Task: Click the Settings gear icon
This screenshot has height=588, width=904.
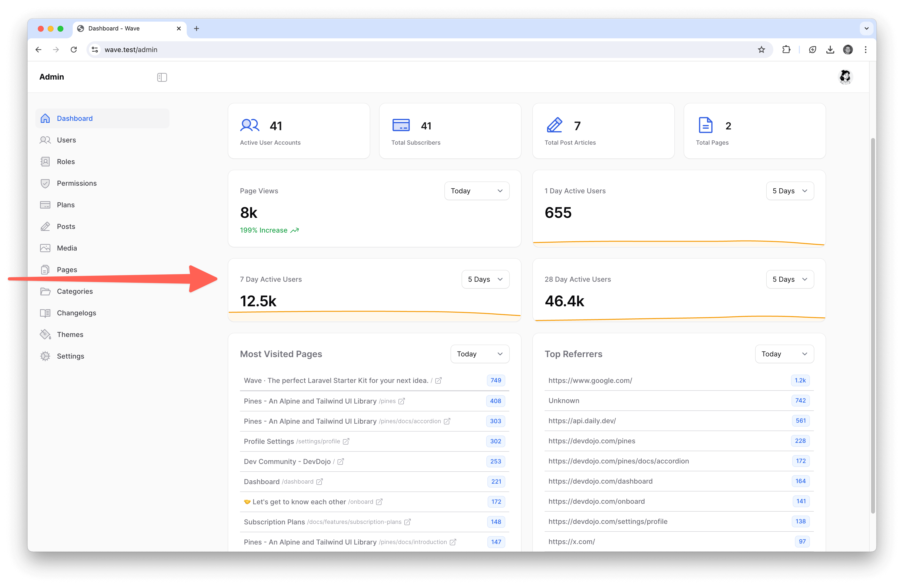Action: pyautogui.click(x=45, y=356)
